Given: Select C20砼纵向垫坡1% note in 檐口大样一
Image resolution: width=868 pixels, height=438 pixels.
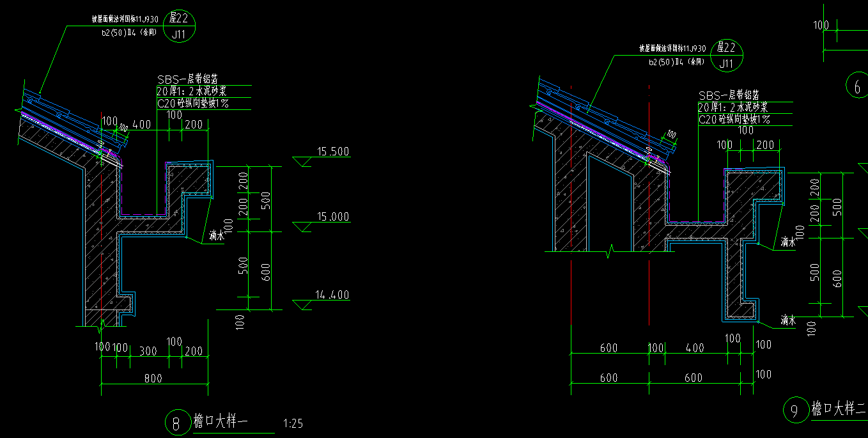Looking at the screenshot, I should (x=192, y=102).
